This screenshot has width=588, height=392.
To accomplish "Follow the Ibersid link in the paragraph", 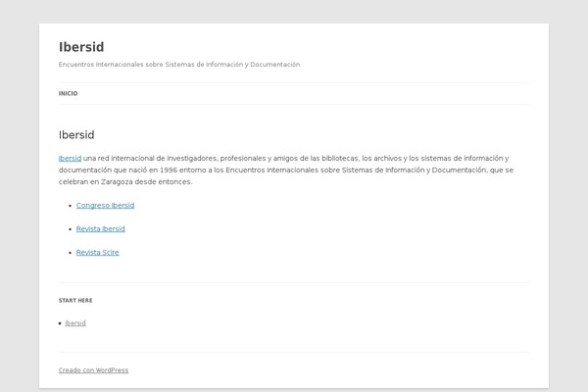I will [x=70, y=159].
